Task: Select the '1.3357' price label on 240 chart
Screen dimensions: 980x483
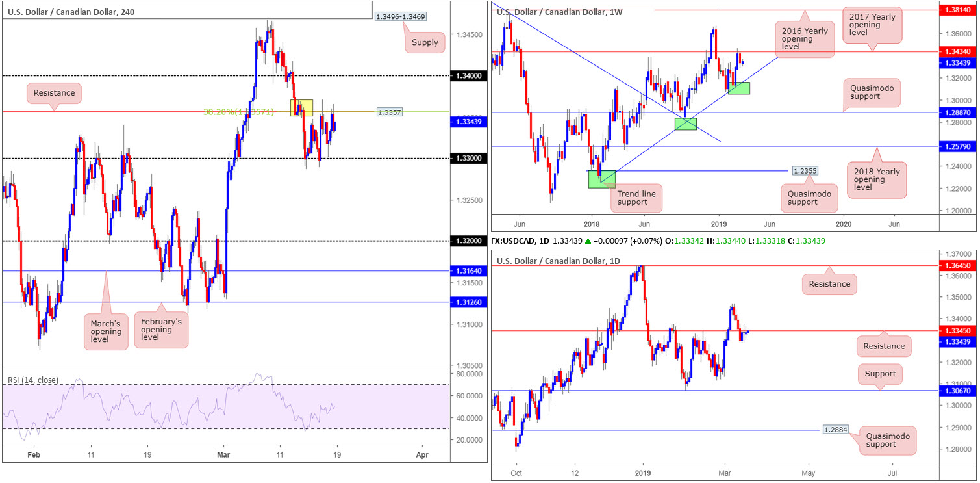Action: [x=390, y=112]
